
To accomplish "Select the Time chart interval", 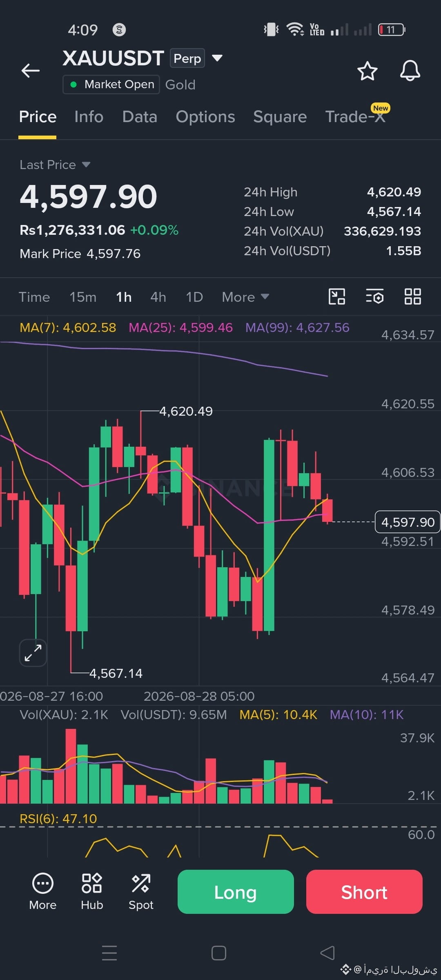I will (34, 297).
